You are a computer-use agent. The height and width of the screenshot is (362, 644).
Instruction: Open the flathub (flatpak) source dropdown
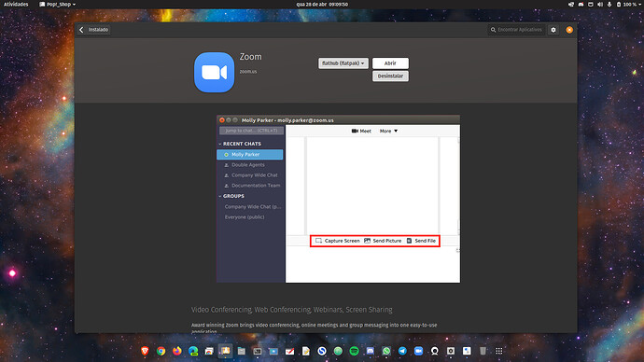pos(343,63)
